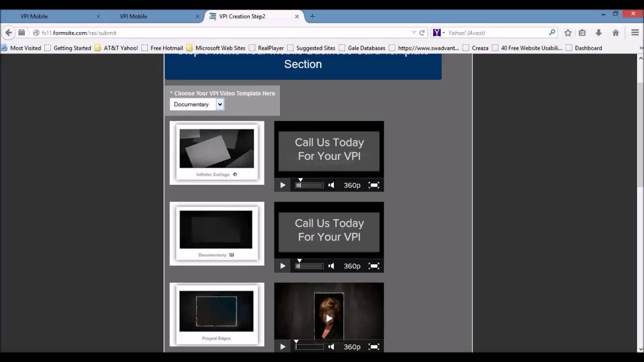Change 360p quality on third video

(x=352, y=346)
